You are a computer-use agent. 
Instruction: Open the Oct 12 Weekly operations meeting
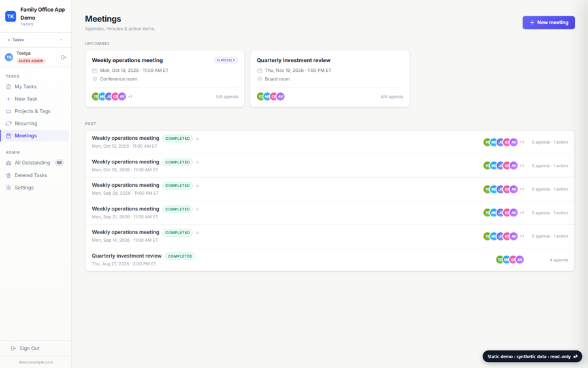330,142
